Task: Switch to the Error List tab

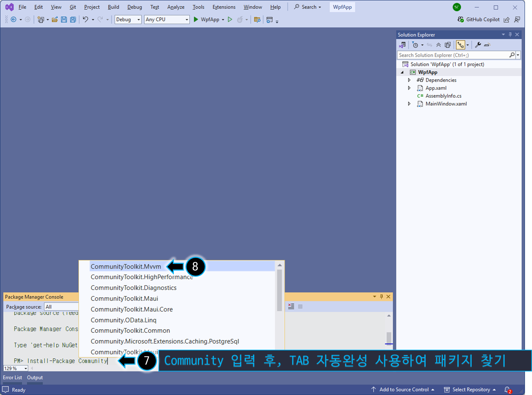Action: 12,377
